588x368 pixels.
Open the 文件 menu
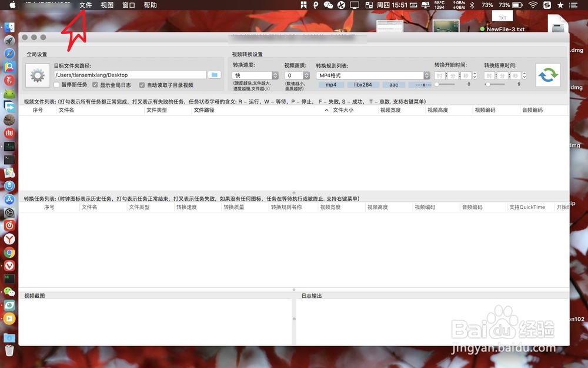(85, 5)
